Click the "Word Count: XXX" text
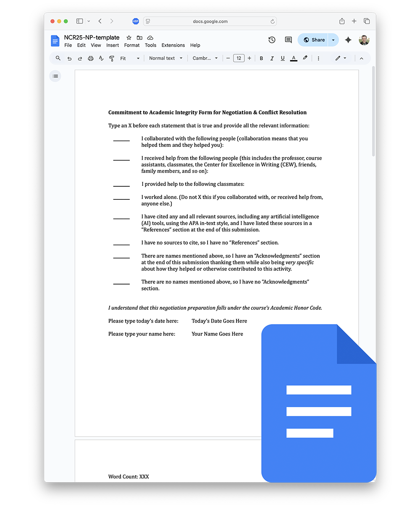This screenshot has height=507, width=420. click(x=129, y=477)
